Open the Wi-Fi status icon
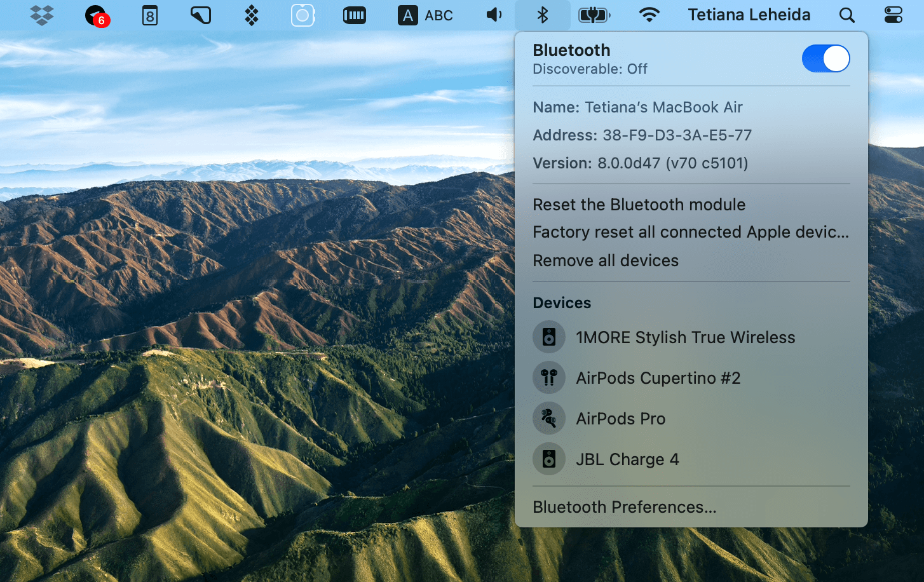 tap(649, 15)
